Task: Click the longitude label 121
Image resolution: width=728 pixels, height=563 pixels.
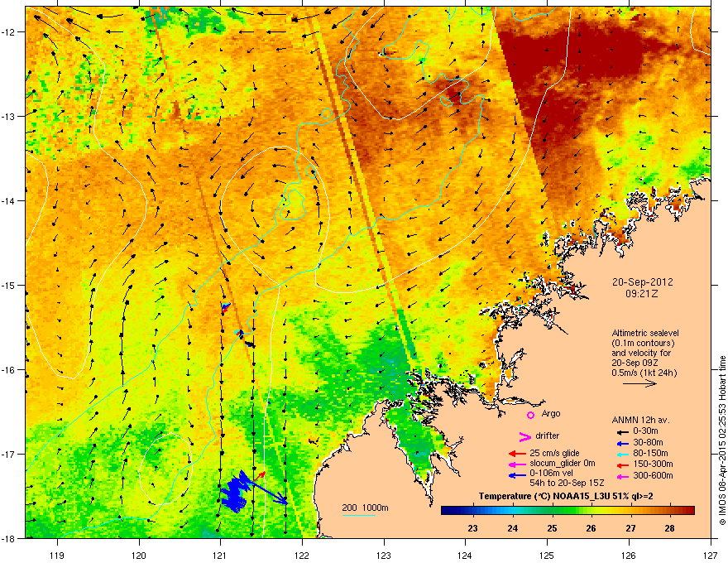Action: (x=220, y=555)
